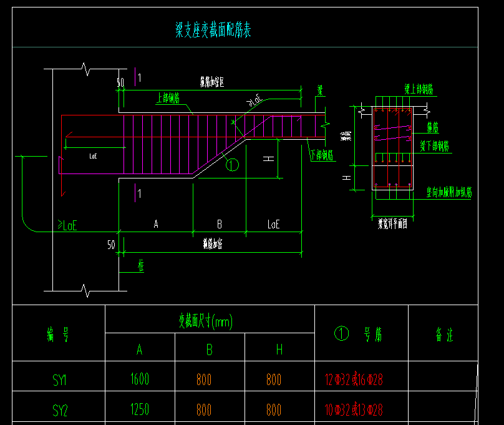Select the SY2 row label
The image size is (504, 425).
tap(60, 411)
